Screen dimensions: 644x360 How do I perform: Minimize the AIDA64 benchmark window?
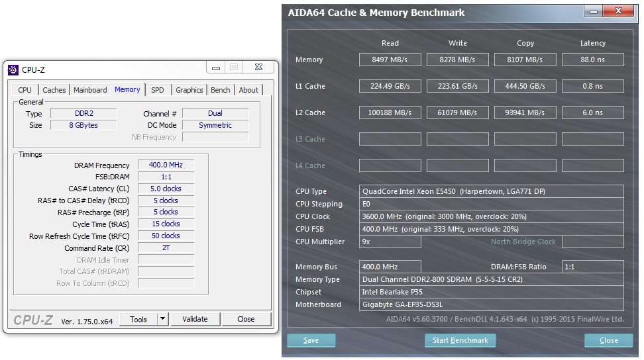(x=594, y=11)
